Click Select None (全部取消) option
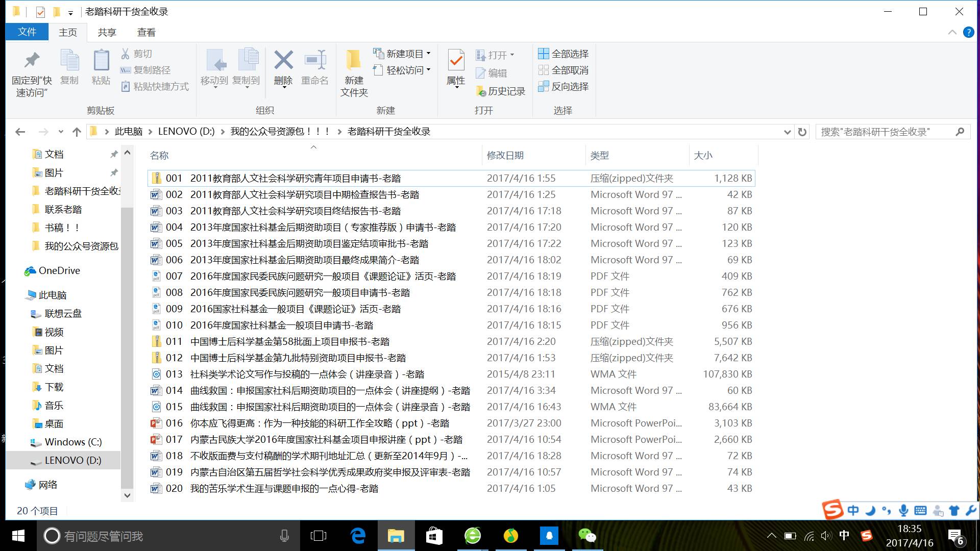This screenshot has width=980, height=551. click(563, 70)
